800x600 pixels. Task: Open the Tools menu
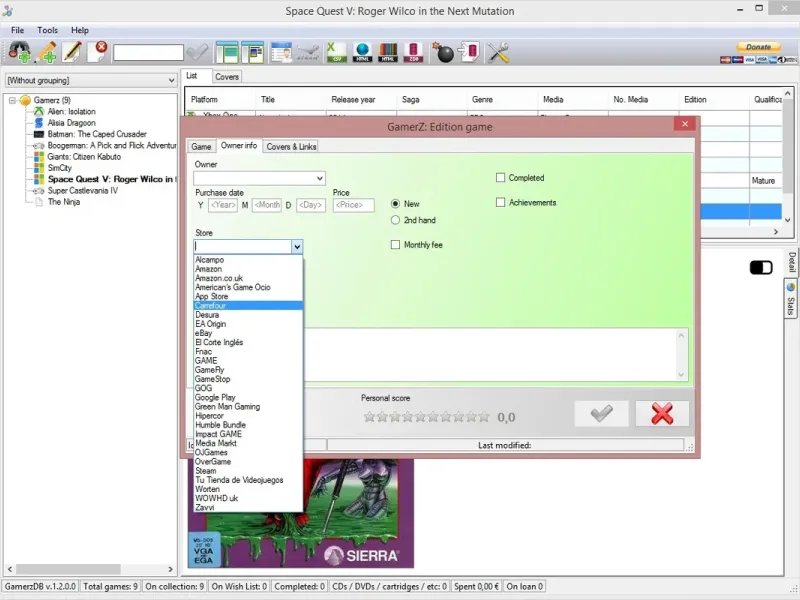tap(47, 30)
